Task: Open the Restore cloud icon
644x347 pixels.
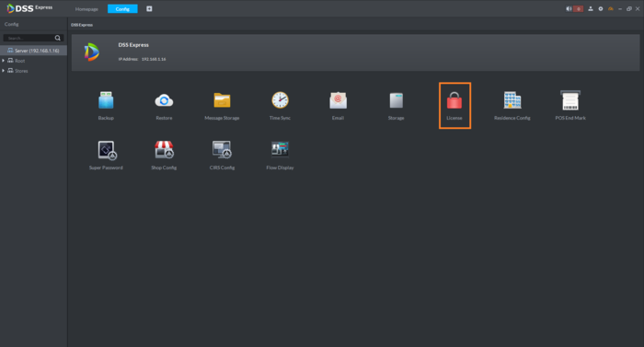Action: pyautogui.click(x=164, y=100)
